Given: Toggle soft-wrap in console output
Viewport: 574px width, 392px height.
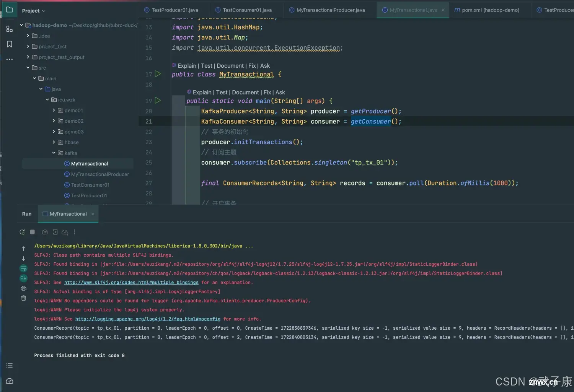Looking at the screenshot, I should click(23, 268).
